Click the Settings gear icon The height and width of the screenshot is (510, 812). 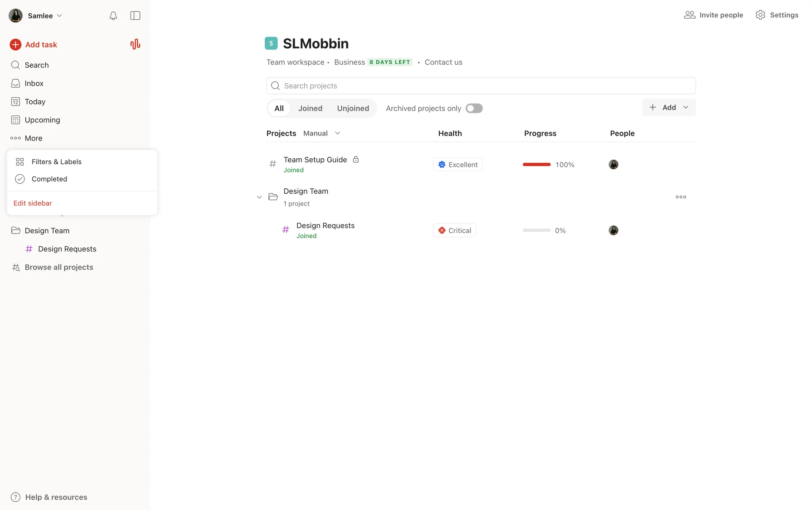coord(760,15)
